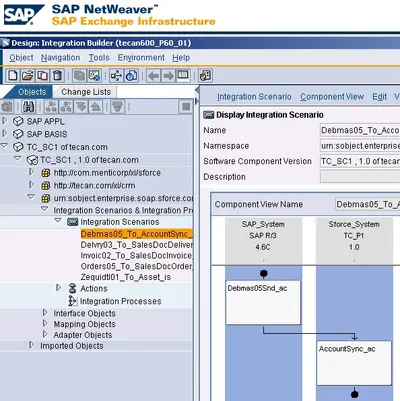Screen dimensions: 400x401
Task: Switch to the Objects tab
Action: coord(32,92)
